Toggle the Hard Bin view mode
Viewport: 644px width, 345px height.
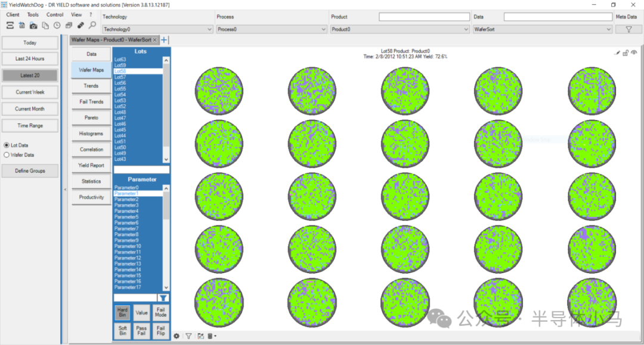(122, 313)
